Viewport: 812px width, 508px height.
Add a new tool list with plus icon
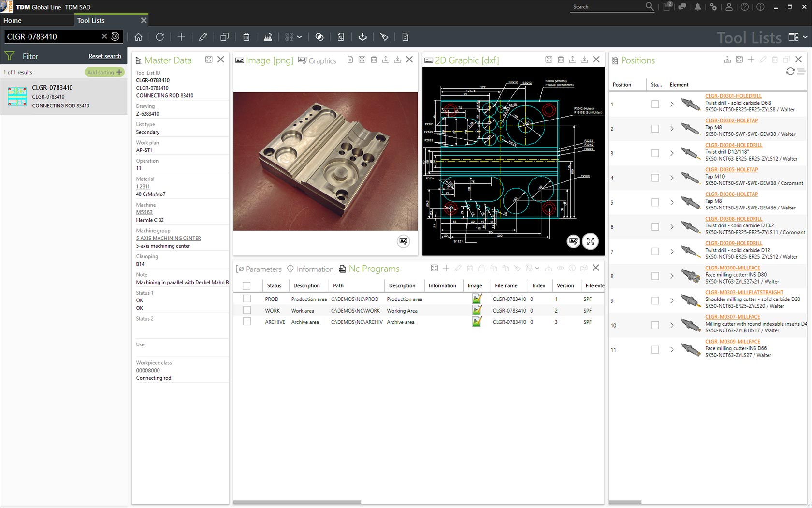(181, 37)
